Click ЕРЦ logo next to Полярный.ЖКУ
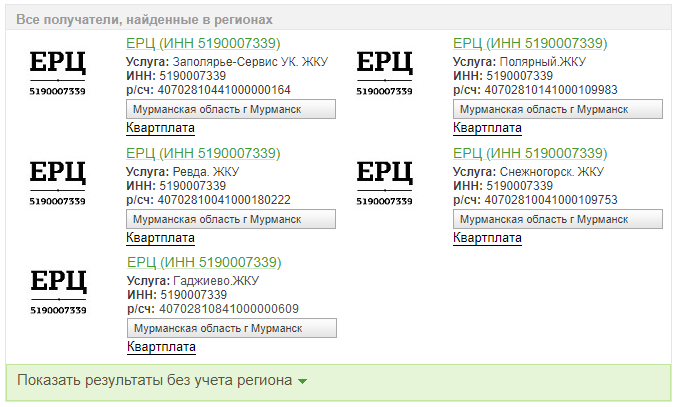678x407 pixels. click(384, 73)
